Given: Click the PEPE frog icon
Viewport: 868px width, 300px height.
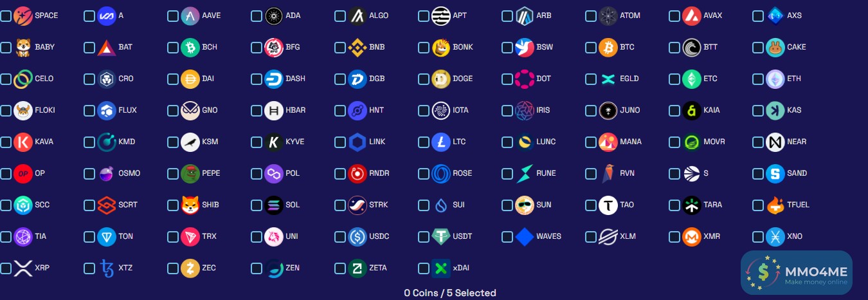Looking at the screenshot, I should 190,173.
